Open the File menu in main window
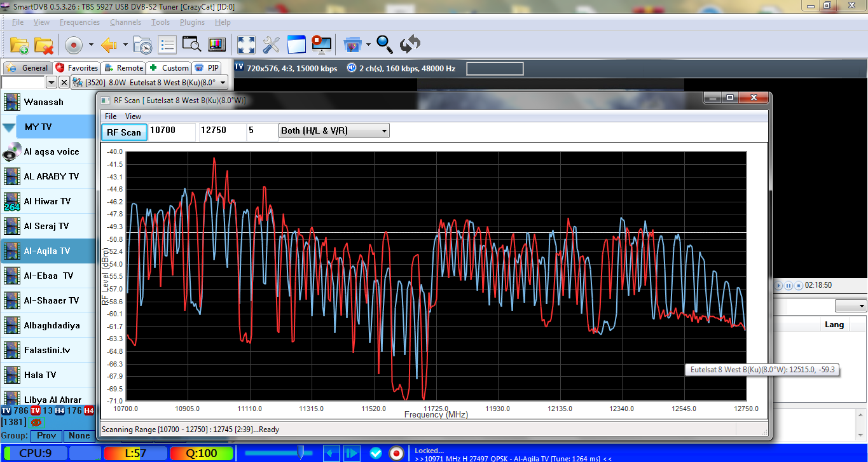Viewport: 868px width, 462px height. (x=18, y=22)
